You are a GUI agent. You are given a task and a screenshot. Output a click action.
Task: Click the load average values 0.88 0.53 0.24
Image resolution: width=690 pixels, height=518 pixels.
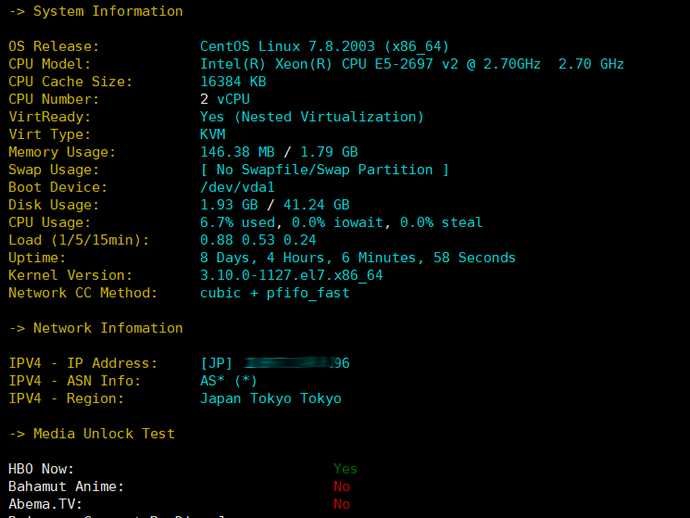click(258, 240)
